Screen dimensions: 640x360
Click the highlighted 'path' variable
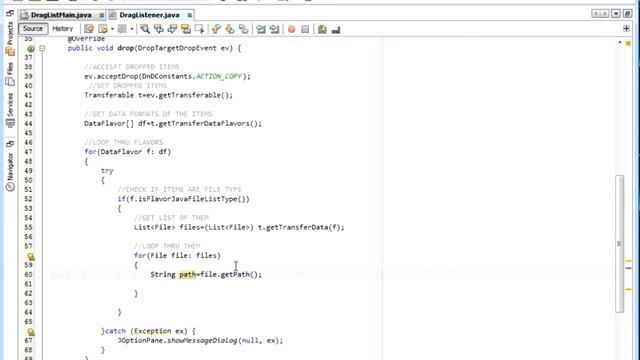188,274
